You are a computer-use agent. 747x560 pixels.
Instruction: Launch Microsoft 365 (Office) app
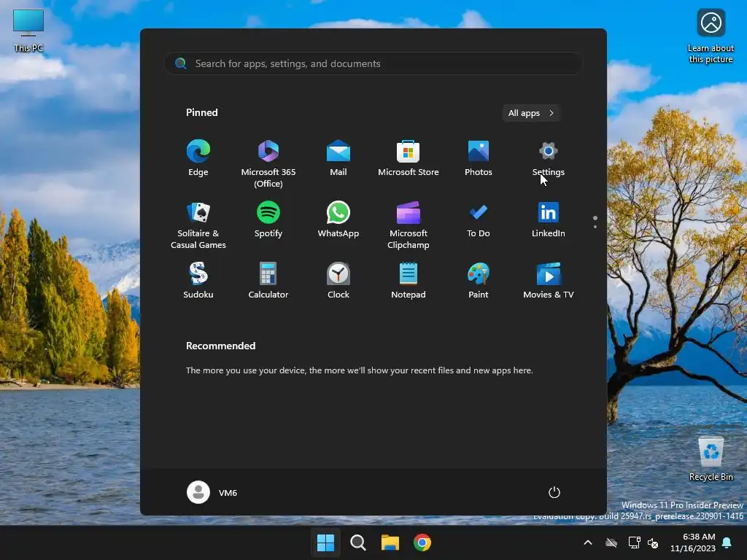tap(268, 163)
